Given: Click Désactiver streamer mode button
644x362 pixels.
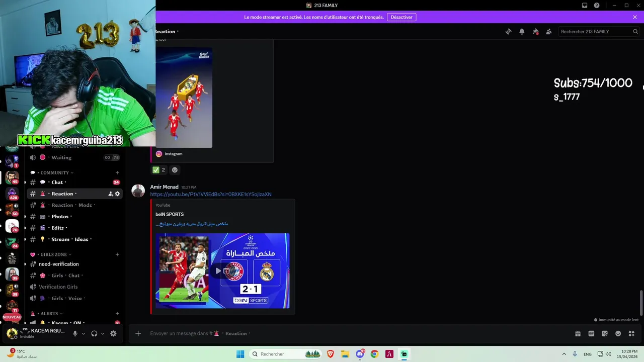Looking at the screenshot, I should click(x=401, y=17).
